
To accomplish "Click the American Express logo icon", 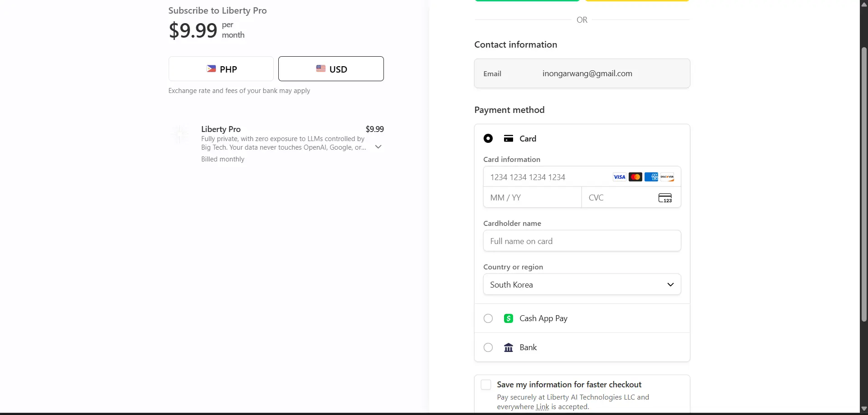I will [x=651, y=177].
